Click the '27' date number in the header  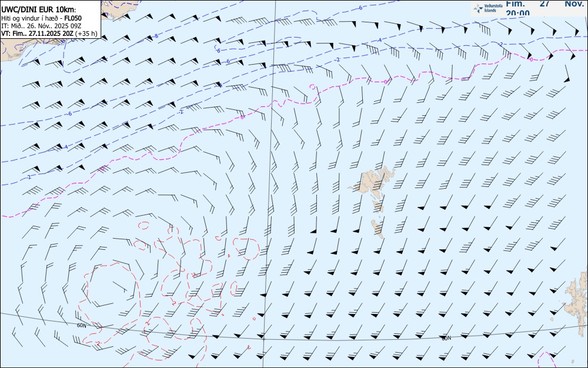point(544,4)
